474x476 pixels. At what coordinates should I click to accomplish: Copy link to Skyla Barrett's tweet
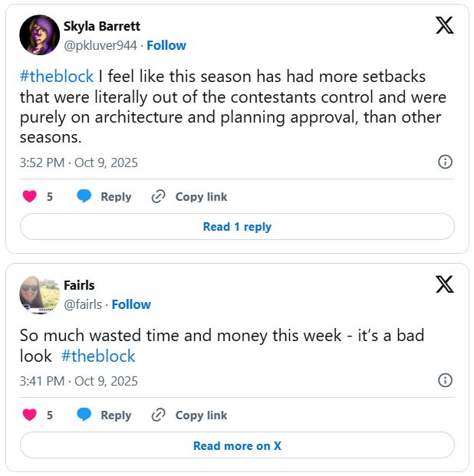189,196
